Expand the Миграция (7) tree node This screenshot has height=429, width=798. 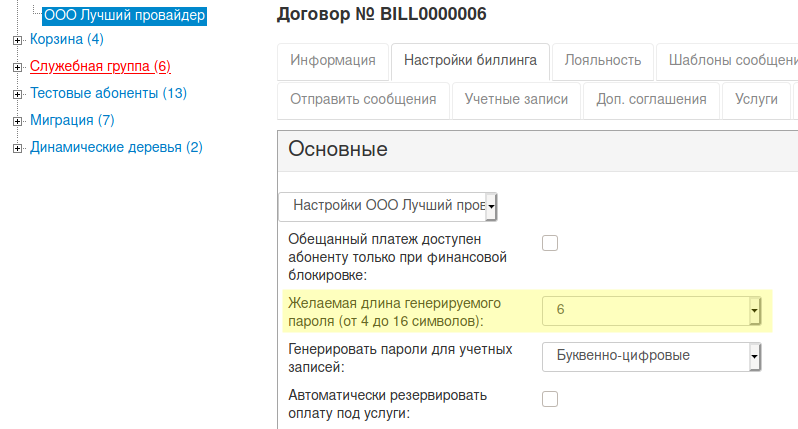point(17,121)
